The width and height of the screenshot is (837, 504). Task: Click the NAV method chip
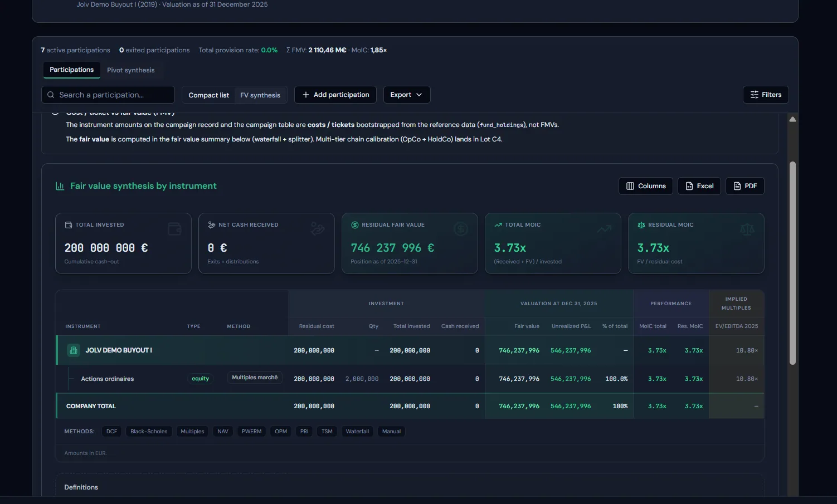(223, 432)
